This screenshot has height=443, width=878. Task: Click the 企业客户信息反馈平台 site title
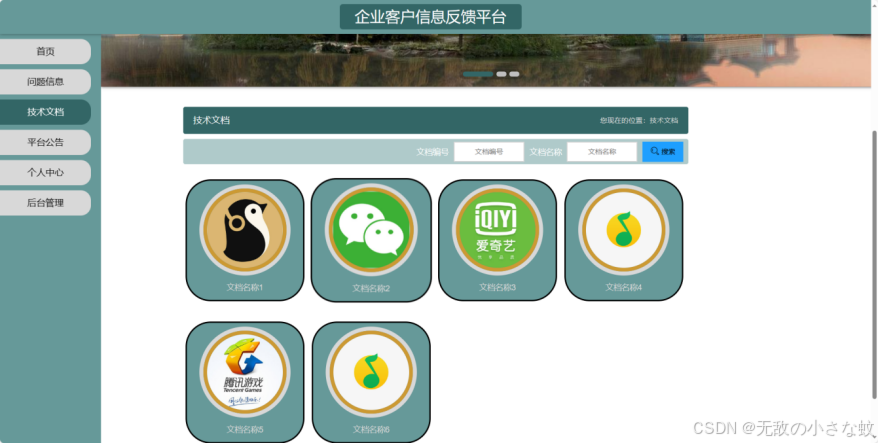[431, 17]
